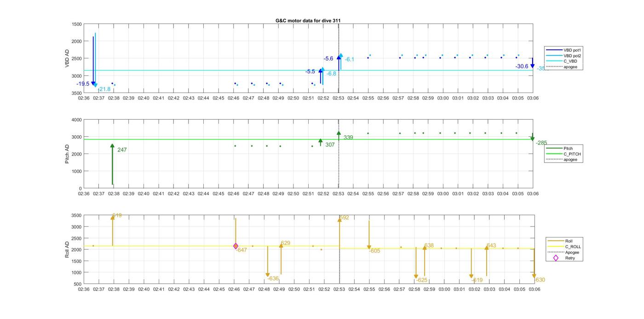Click the '592' roll data label
644x319 pixels.
pos(344,218)
